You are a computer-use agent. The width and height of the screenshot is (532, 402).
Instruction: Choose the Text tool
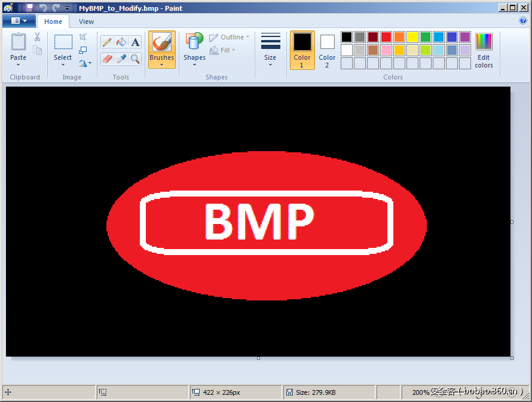tap(134, 42)
